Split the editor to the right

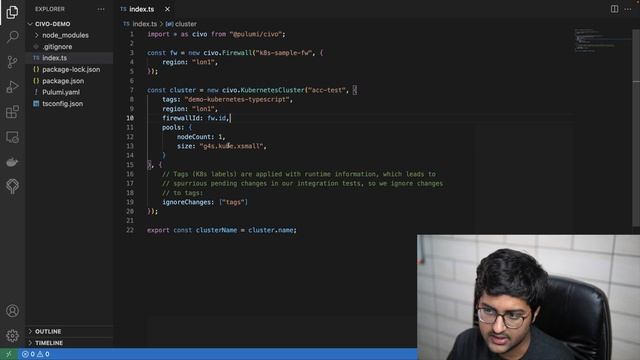[x=614, y=9]
